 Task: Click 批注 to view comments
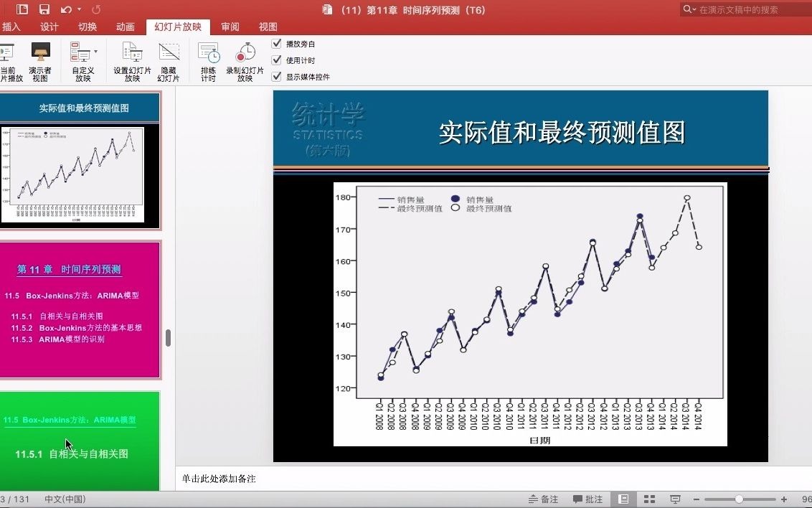588,499
